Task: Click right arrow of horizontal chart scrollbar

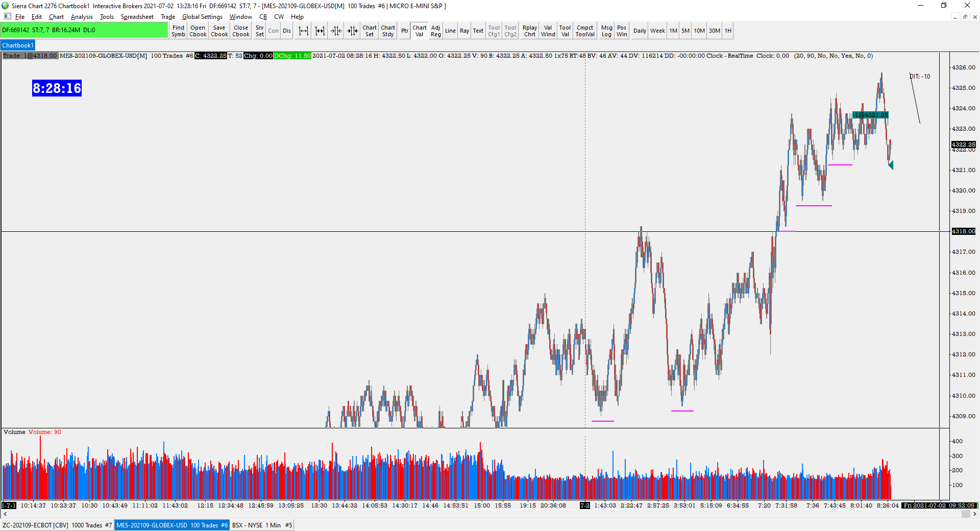Action: (975, 514)
